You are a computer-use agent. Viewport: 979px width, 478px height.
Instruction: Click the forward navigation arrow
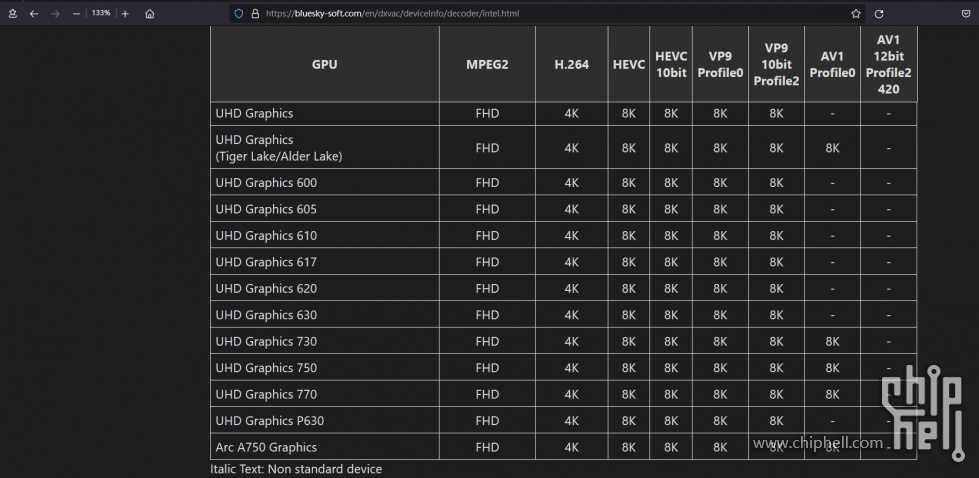[x=55, y=13]
